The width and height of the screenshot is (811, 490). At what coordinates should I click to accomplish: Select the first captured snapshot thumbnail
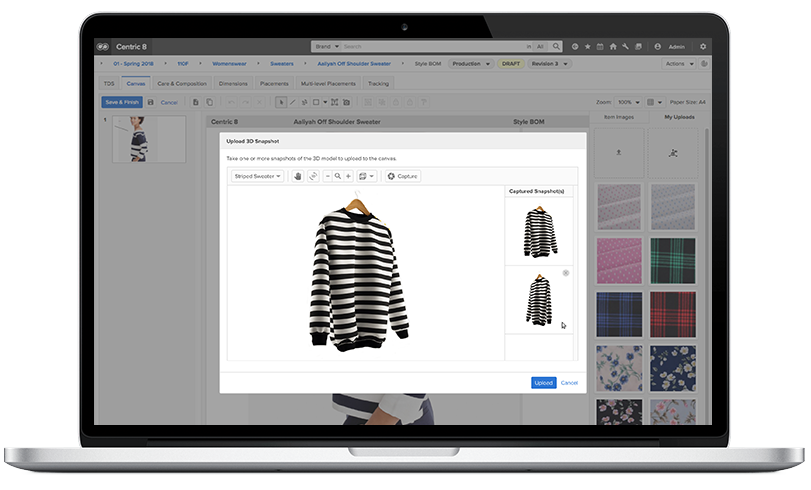pos(539,231)
